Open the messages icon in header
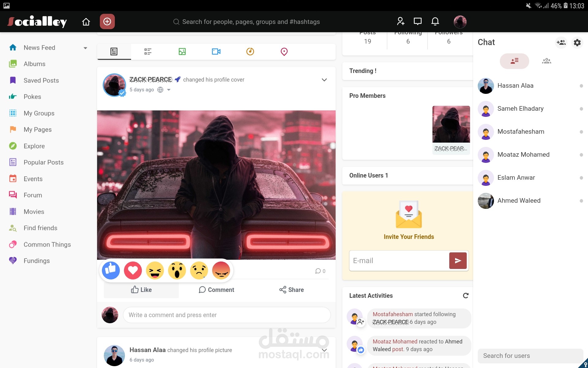 (x=418, y=21)
